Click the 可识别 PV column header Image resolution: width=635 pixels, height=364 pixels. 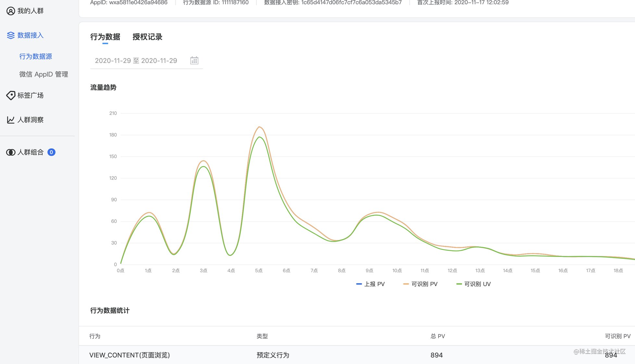618,336
